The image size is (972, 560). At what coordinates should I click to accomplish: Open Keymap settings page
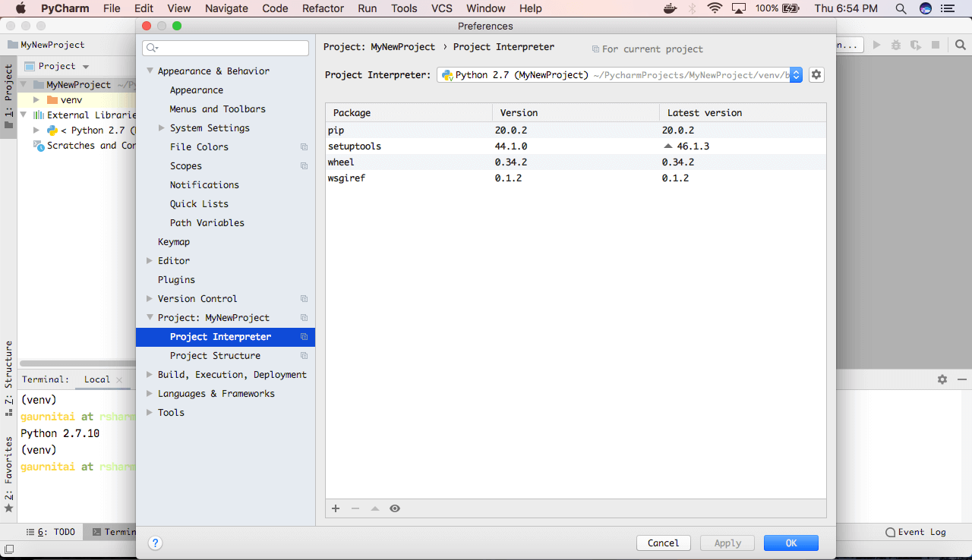[174, 241]
